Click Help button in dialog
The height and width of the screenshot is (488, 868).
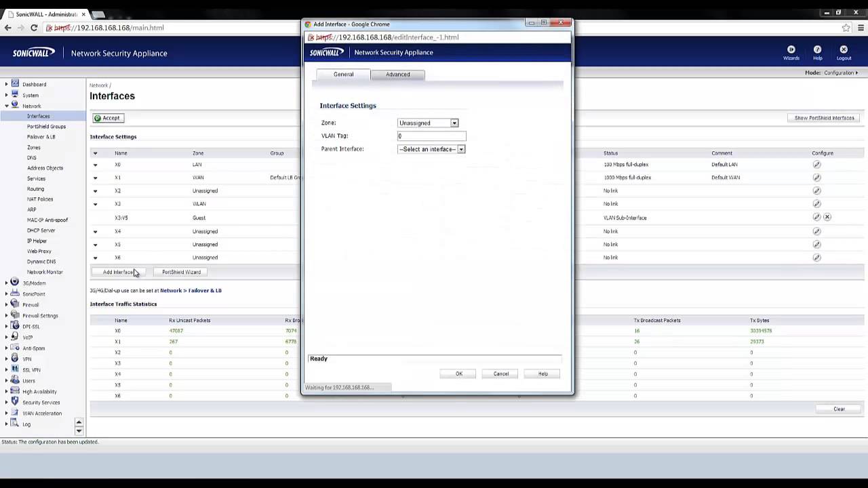point(543,373)
